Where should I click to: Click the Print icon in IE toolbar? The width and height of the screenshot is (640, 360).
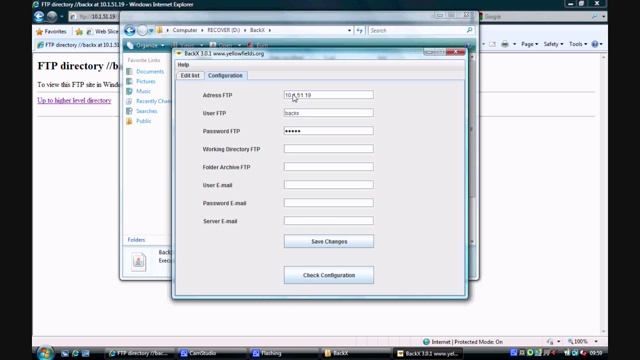(x=505, y=44)
